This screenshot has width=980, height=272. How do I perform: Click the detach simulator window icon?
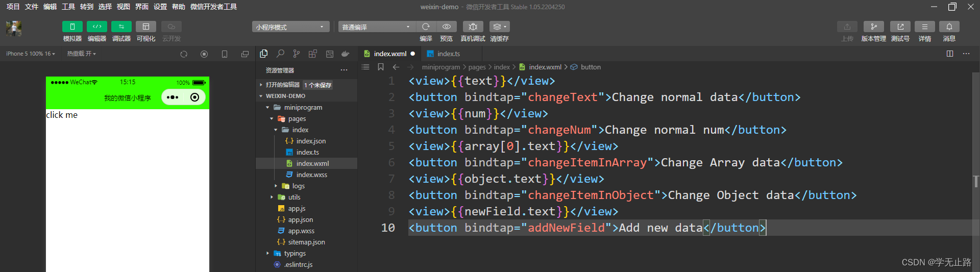[x=245, y=54]
